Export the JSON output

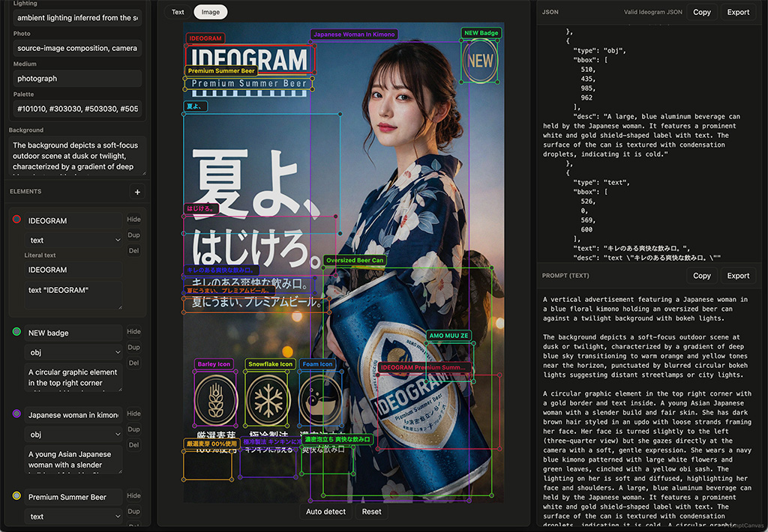click(x=738, y=12)
